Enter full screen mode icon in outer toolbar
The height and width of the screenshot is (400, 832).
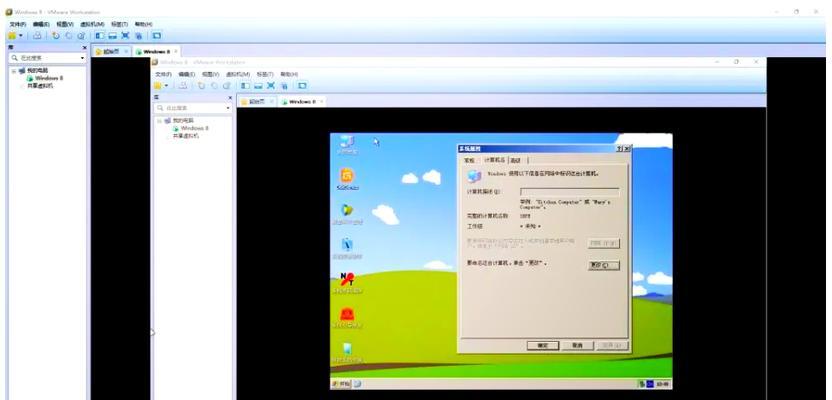click(125, 36)
